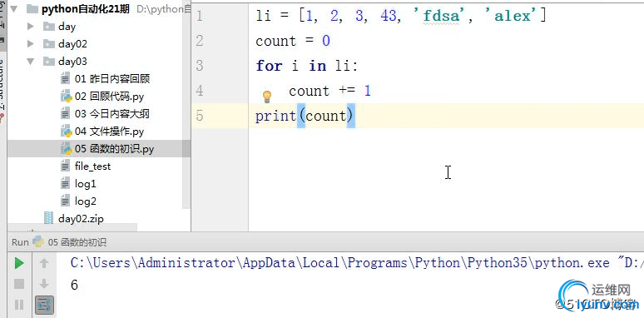Viewport: 644px width, 318px height.
Task: Select the day02 folder icon
Action: (49, 43)
